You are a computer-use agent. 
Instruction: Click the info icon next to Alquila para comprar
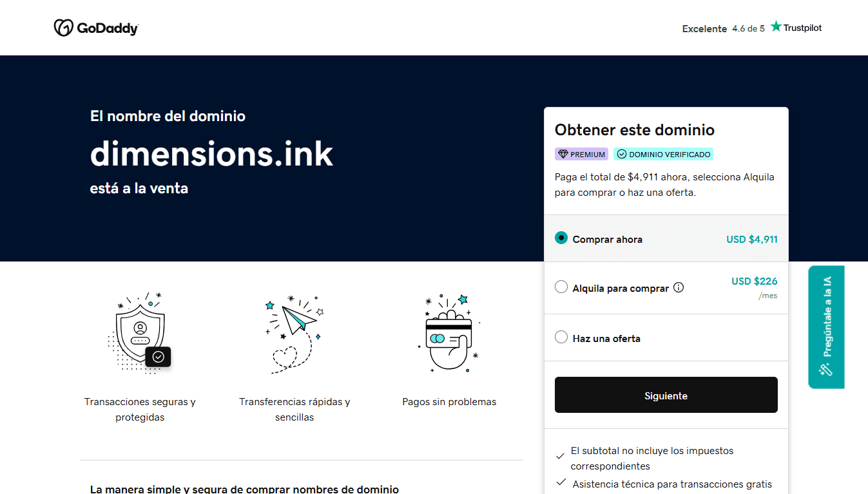coord(679,287)
